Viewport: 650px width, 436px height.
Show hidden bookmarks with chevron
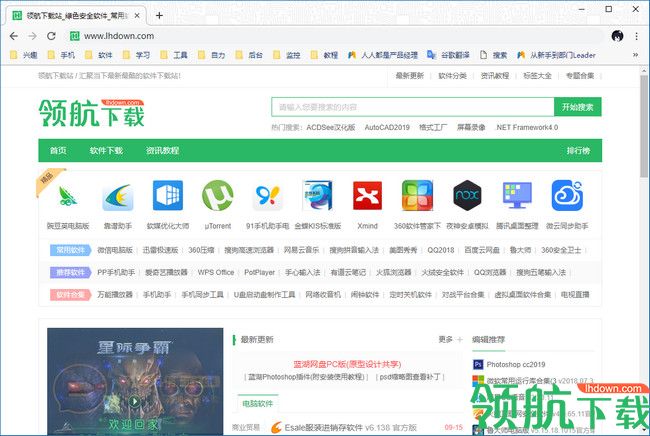coord(635,55)
